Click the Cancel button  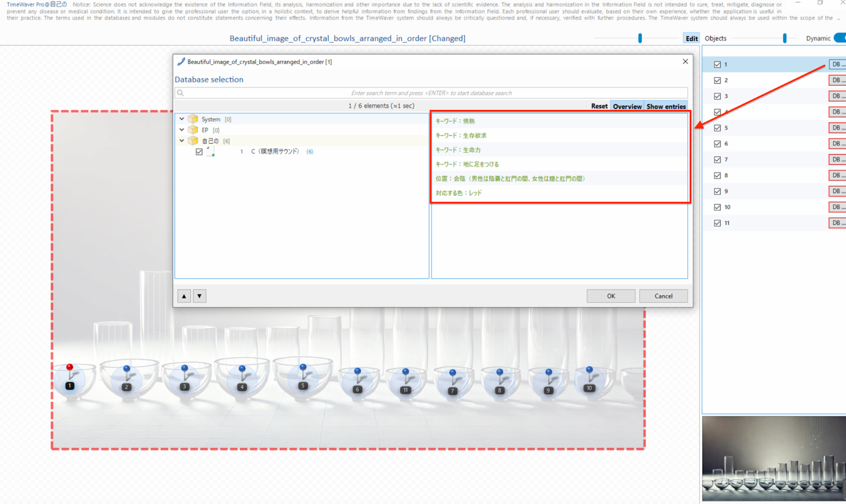pyautogui.click(x=663, y=296)
